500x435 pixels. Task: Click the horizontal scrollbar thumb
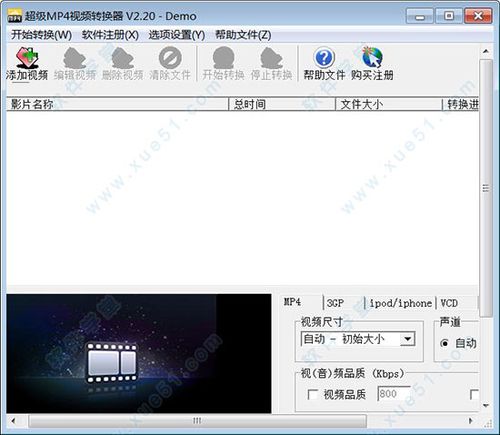tap(197, 421)
